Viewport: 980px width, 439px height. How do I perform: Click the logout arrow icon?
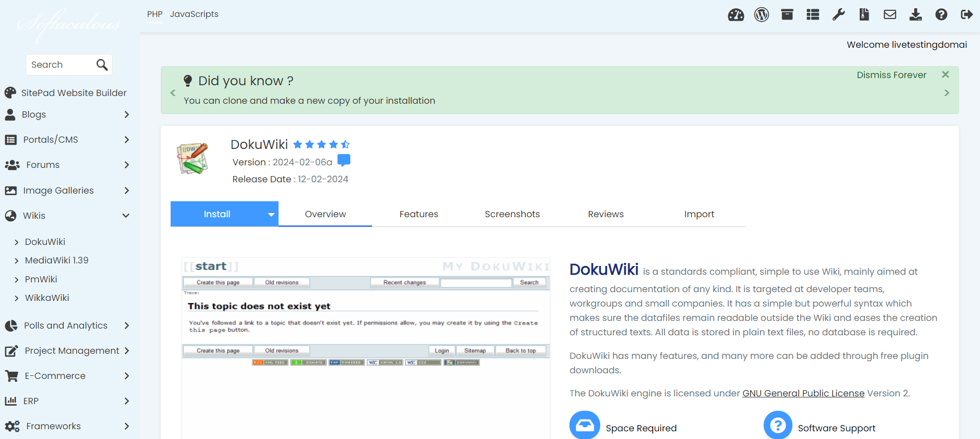(967, 14)
